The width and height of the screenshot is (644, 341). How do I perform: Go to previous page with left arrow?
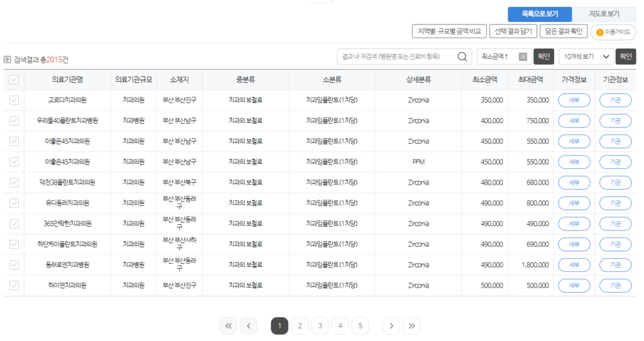[248, 326]
